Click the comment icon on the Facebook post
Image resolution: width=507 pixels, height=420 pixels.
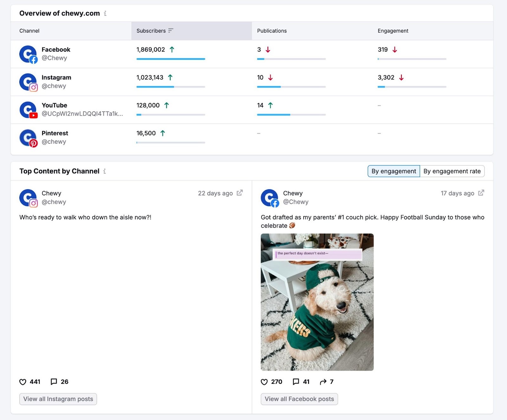coord(296,382)
